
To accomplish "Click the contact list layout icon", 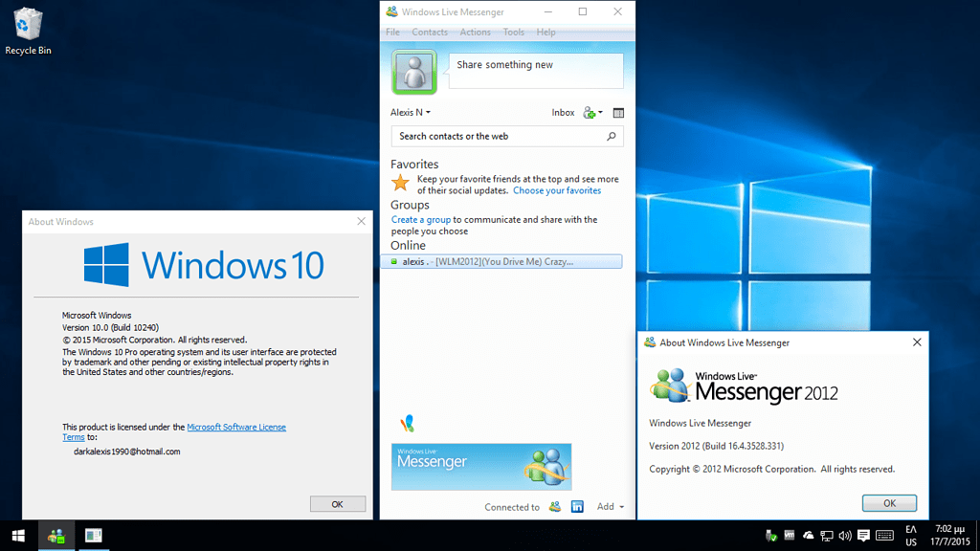I will click(618, 113).
